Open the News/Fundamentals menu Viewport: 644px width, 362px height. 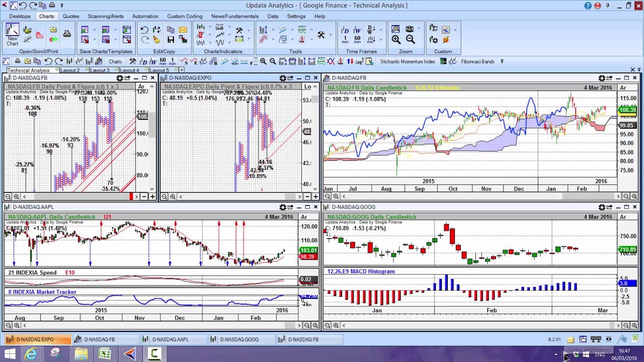pyautogui.click(x=235, y=16)
